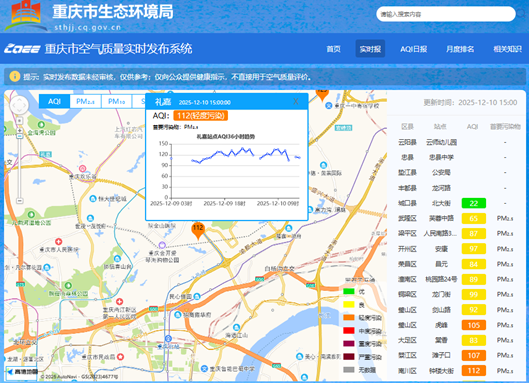This screenshot has height=383, width=529.
Task: Open the AQI日报 navigation item
Action: [414, 49]
